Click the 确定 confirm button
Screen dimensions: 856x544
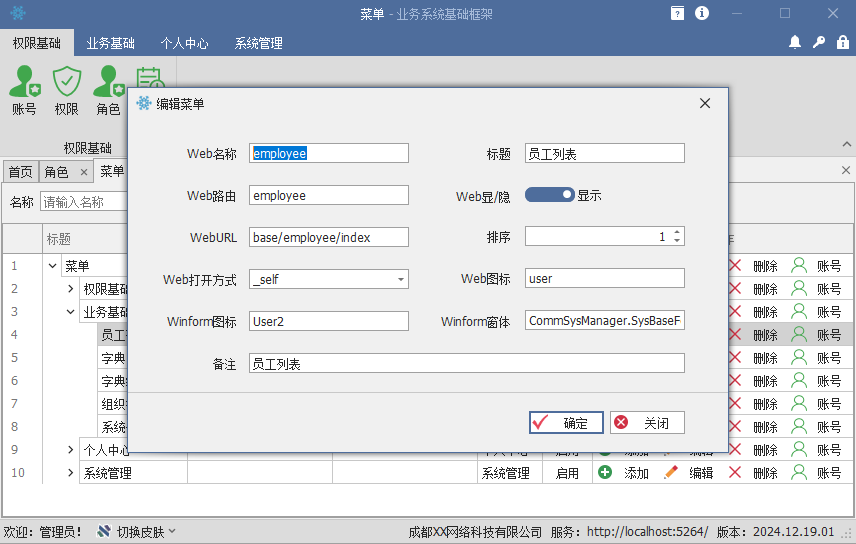(x=566, y=423)
